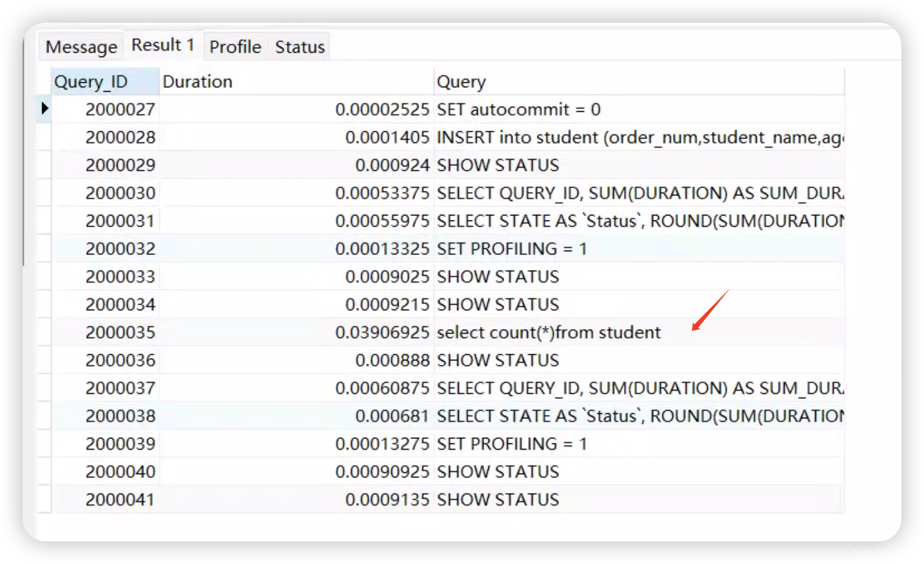Click duration value 0.00013275
The image size is (924, 564).
382,444
